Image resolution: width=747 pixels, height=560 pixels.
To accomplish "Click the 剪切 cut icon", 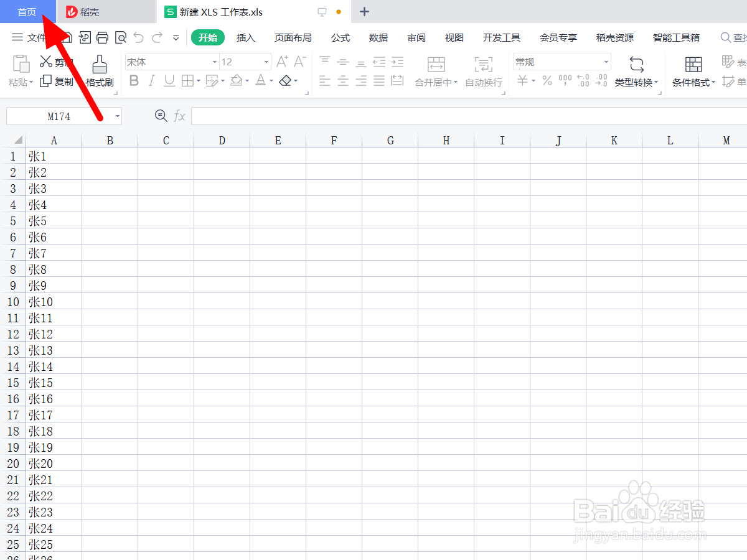I will pyautogui.click(x=47, y=60).
